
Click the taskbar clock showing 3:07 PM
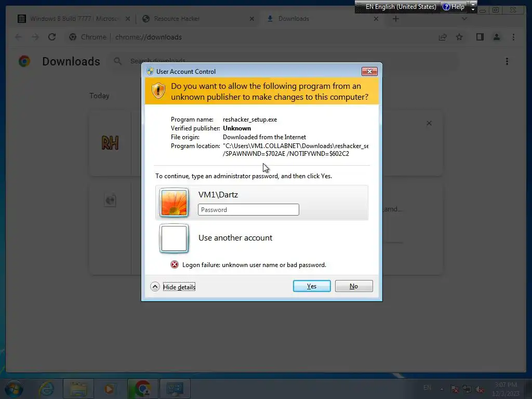pos(506,389)
